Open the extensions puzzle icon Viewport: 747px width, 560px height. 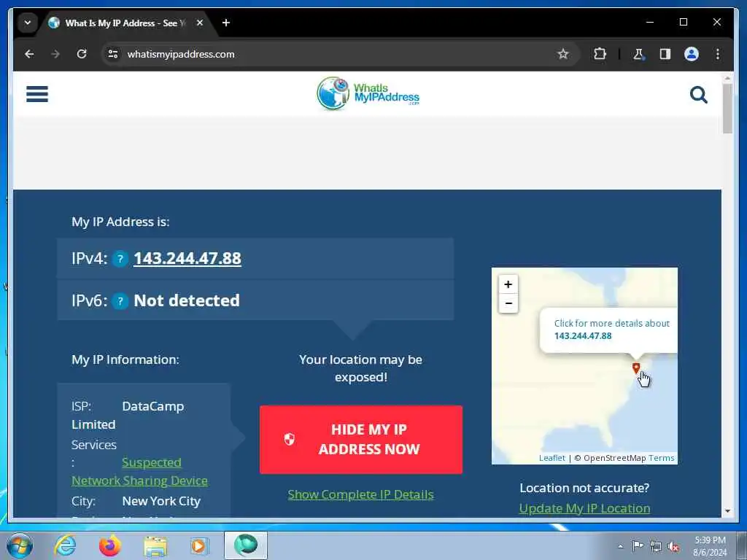click(600, 54)
